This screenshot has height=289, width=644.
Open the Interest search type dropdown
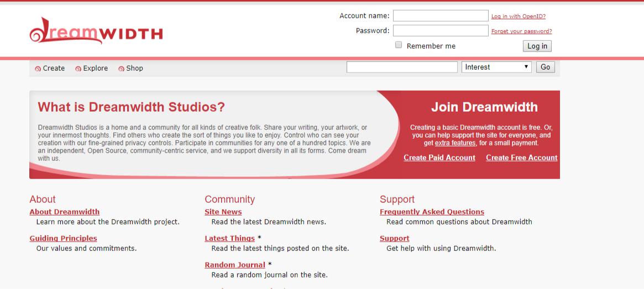[496, 67]
